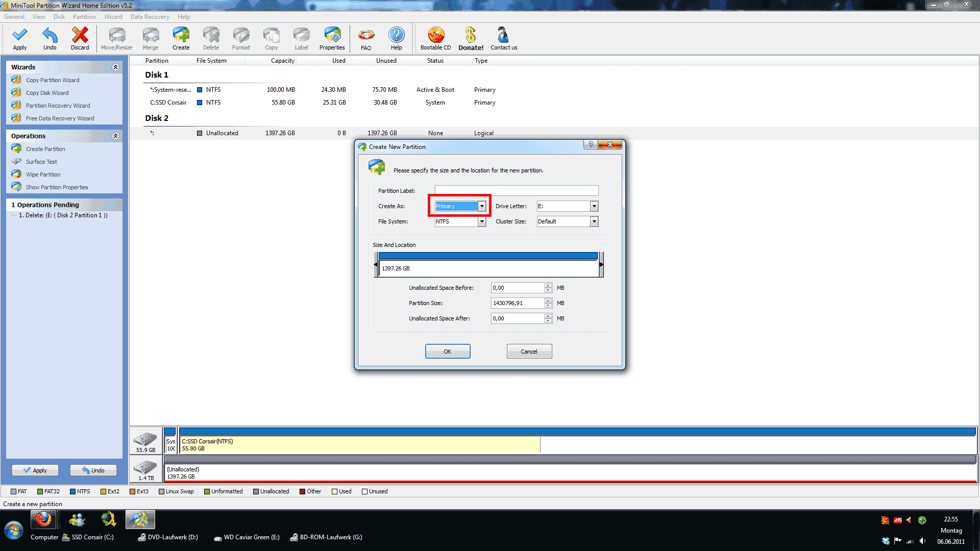Run Surface Test operation
The image size is (980, 551).
[41, 162]
